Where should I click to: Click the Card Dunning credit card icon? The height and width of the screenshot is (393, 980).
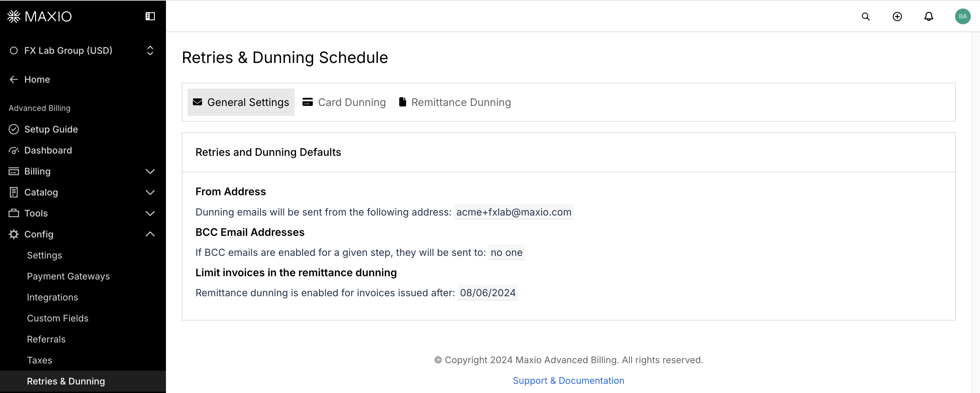pos(307,102)
